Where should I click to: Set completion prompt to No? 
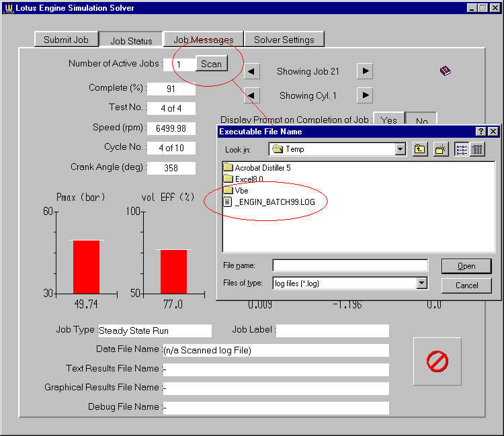click(422, 120)
